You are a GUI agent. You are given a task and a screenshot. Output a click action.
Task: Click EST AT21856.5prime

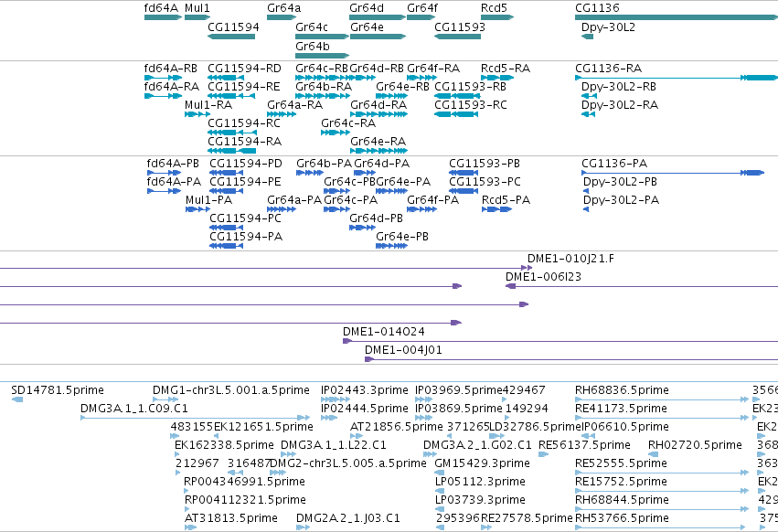tap(356, 436)
